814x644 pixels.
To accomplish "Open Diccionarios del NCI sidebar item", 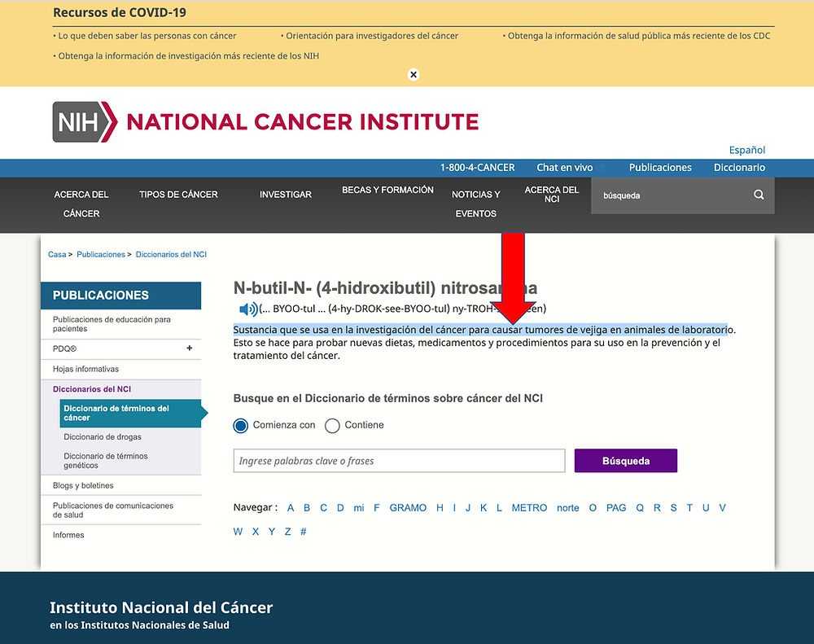I will click(x=92, y=389).
